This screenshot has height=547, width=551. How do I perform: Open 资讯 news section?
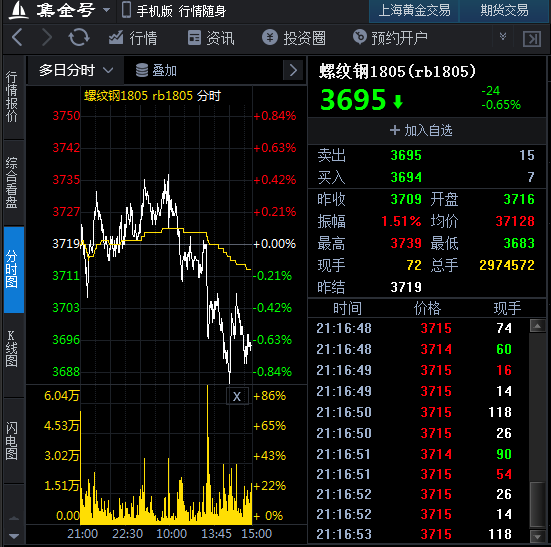click(211, 38)
